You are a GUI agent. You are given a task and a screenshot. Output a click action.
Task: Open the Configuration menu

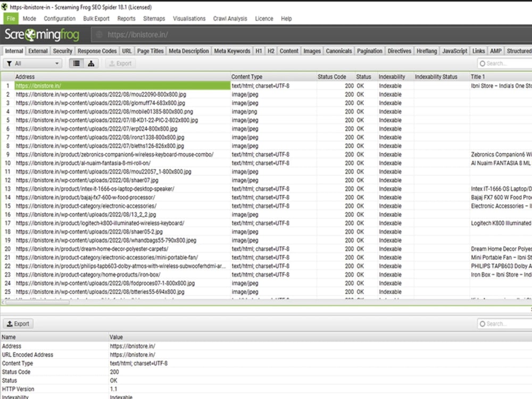60,19
